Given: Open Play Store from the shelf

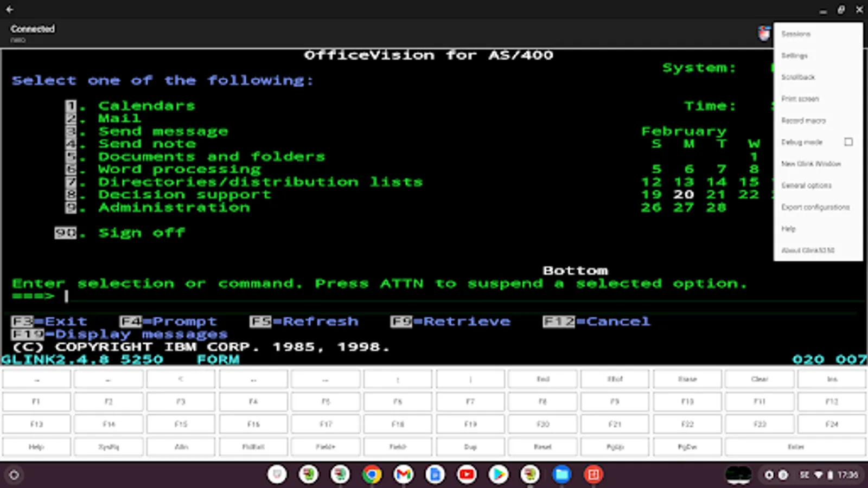Looking at the screenshot, I should (x=498, y=475).
